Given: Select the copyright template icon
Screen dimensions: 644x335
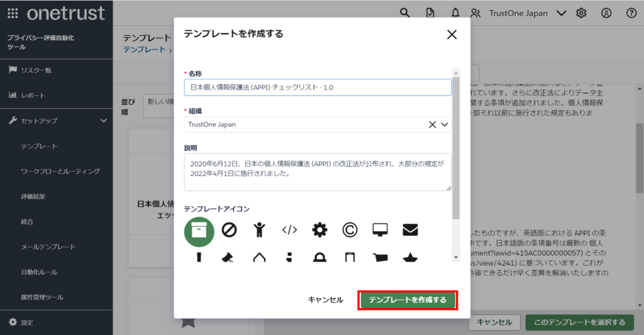Looking at the screenshot, I should tap(350, 230).
